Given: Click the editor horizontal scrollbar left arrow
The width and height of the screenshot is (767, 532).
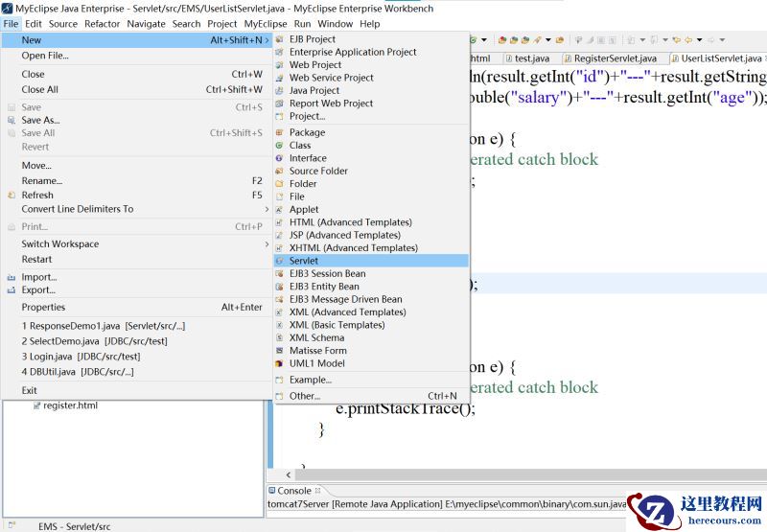Looking at the screenshot, I should tap(289, 474).
